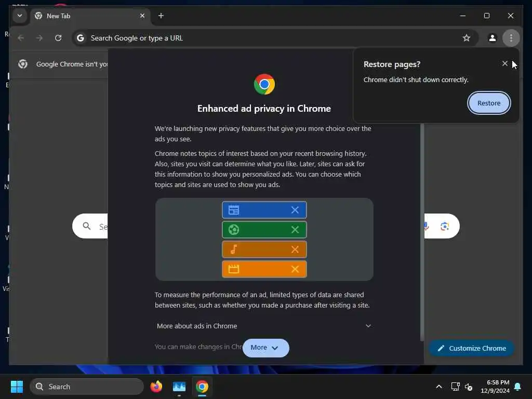Viewport: 532px width, 399px height.
Task: Expand More about ads in Chrome
Action: [264, 326]
